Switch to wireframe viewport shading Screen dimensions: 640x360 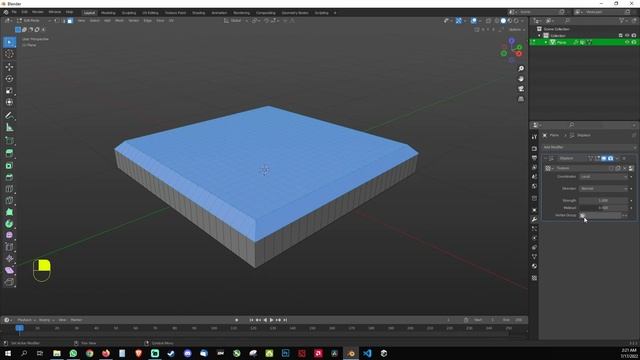[497, 20]
